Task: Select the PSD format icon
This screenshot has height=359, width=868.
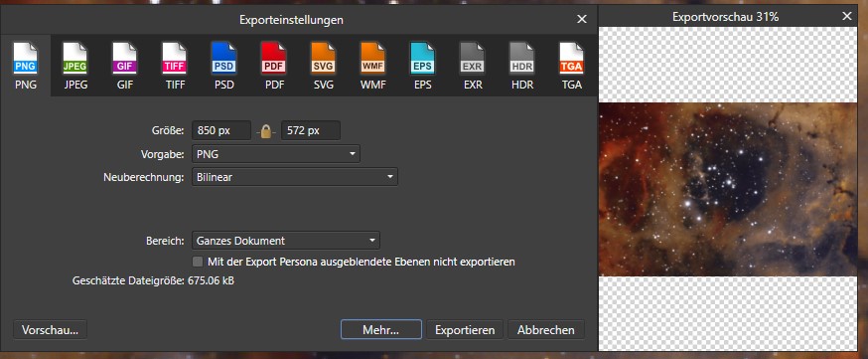Action: click(223, 67)
